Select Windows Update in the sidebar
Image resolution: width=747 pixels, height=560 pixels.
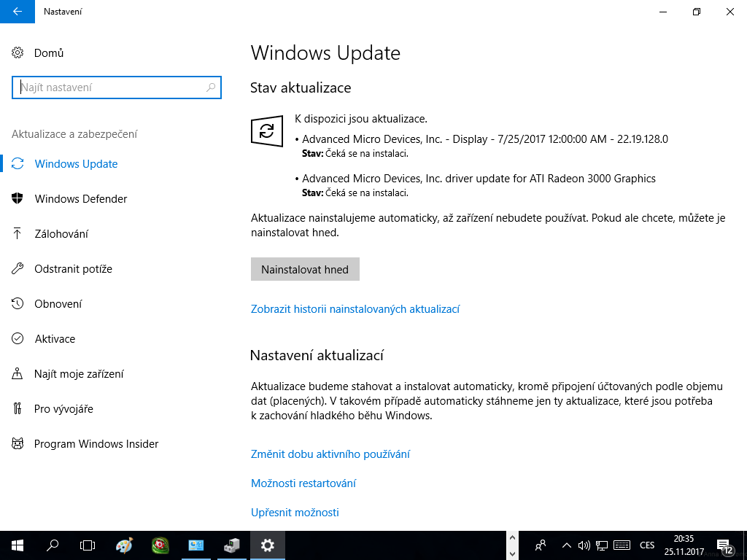[x=76, y=164]
